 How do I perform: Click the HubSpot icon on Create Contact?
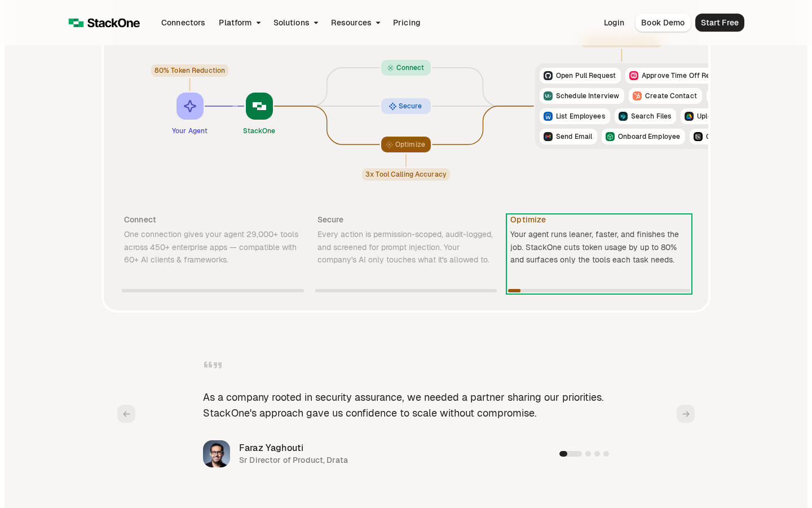(637, 96)
